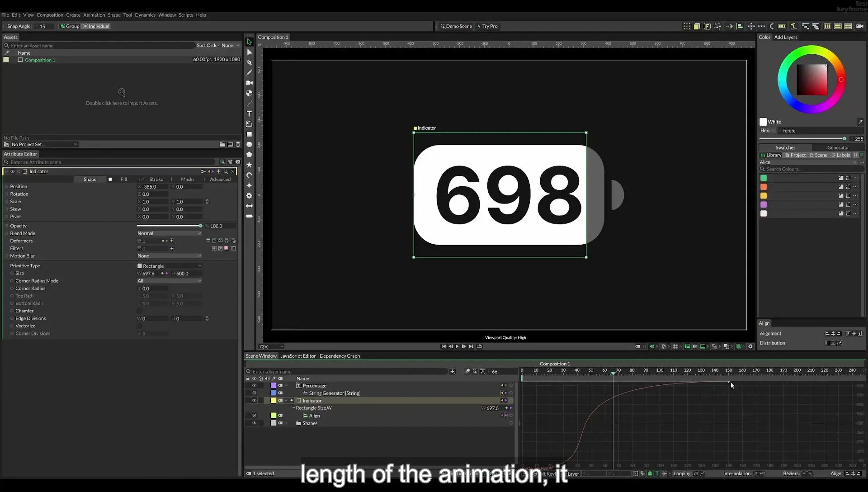The width and height of the screenshot is (868, 492).
Task: Select the Text tool in toolbar
Action: click(x=249, y=114)
